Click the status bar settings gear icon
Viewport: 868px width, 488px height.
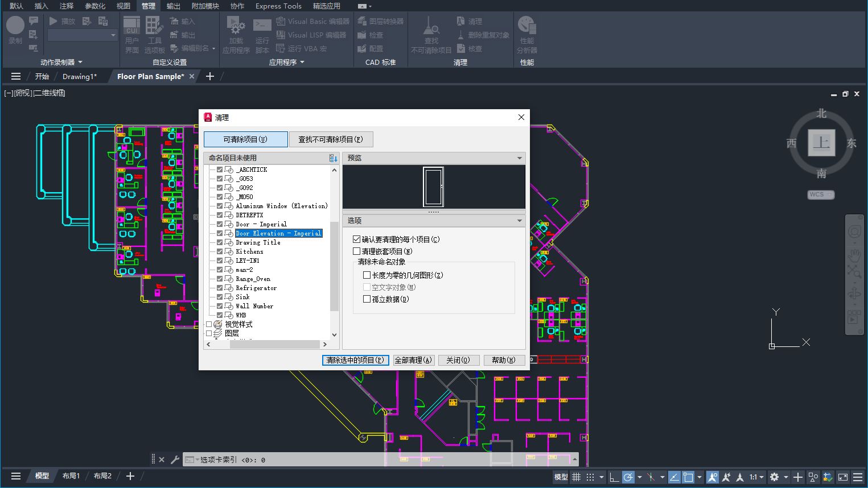774,477
